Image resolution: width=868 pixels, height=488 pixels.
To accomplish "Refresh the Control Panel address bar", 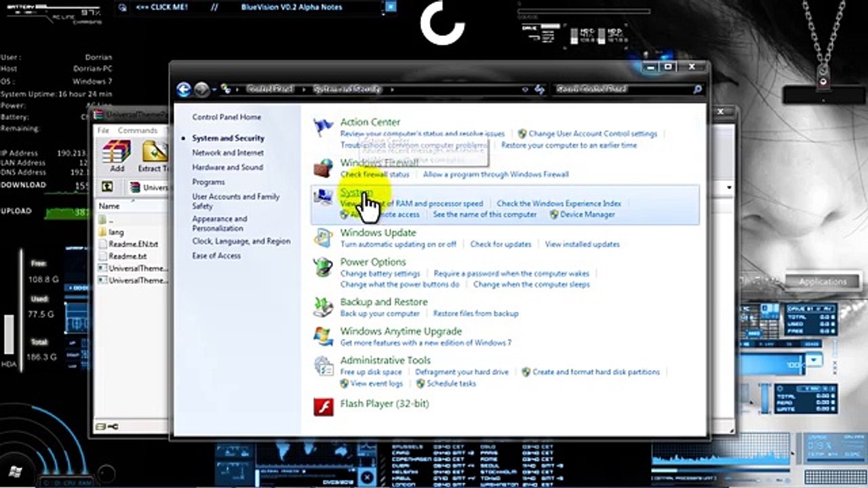I will (540, 89).
